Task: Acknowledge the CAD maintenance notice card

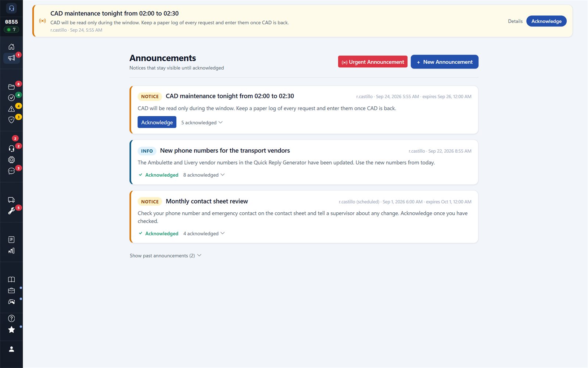Action: [157, 122]
